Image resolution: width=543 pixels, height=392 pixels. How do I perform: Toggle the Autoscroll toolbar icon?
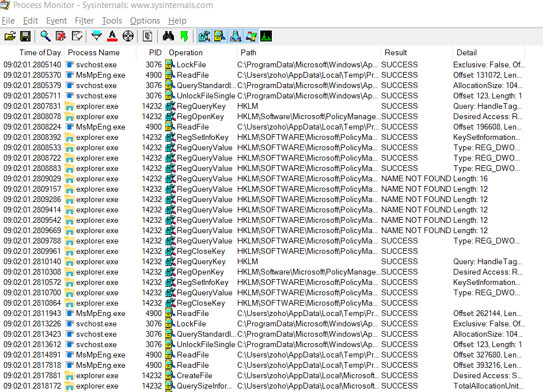click(x=60, y=36)
